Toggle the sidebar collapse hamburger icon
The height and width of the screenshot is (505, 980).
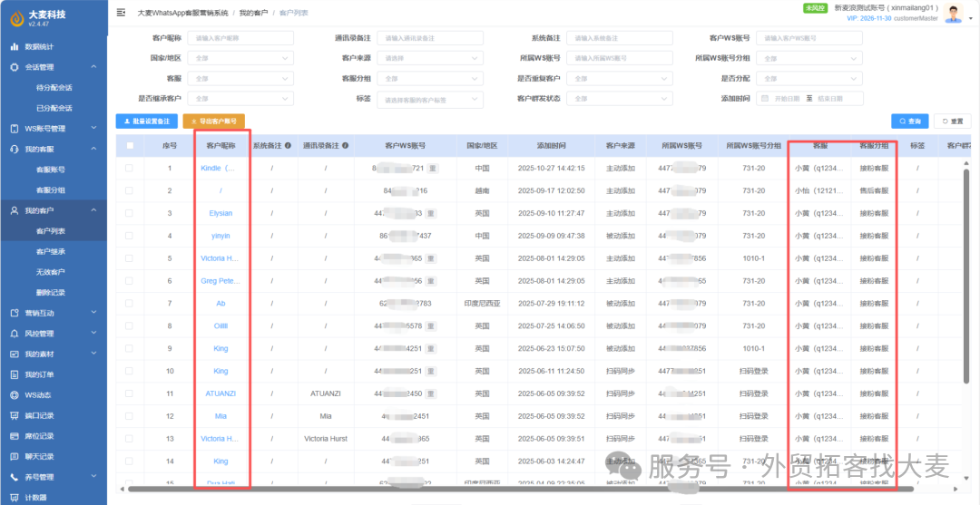click(122, 13)
